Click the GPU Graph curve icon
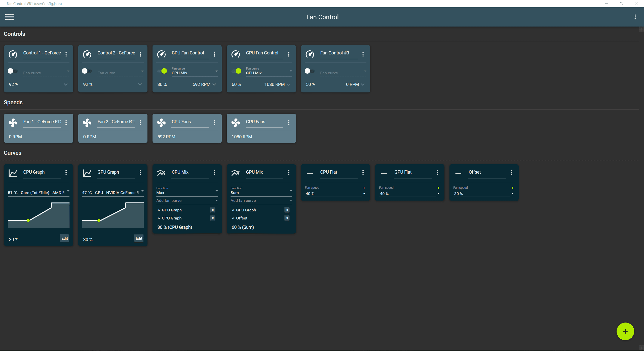The image size is (644, 351). pos(87,172)
